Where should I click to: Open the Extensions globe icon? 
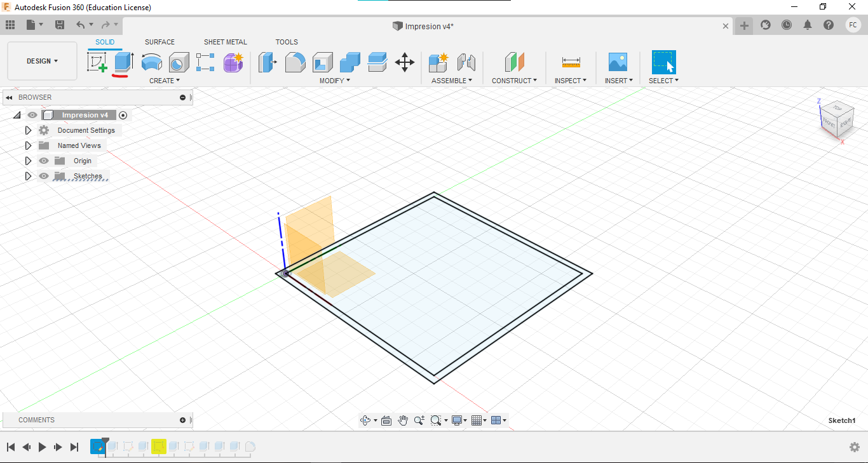point(766,25)
